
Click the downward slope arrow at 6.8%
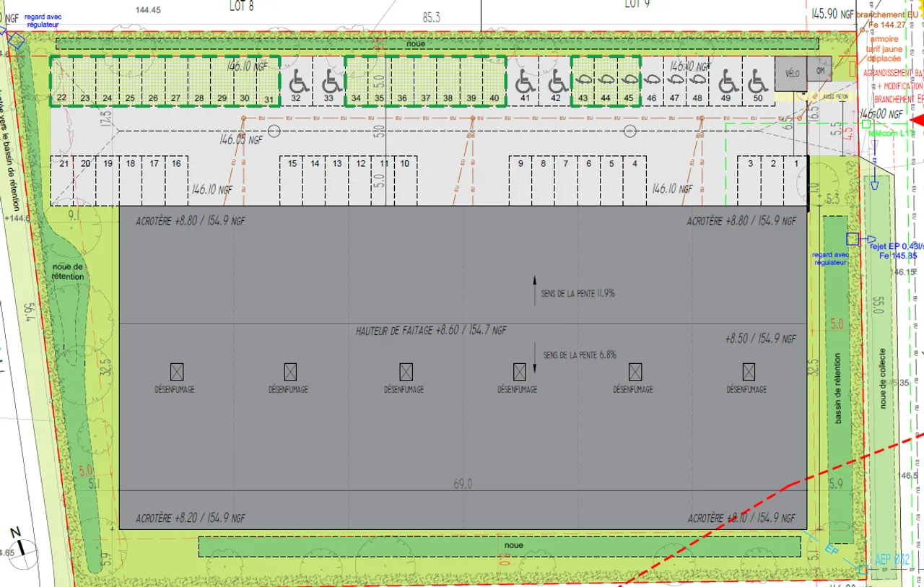click(535, 358)
